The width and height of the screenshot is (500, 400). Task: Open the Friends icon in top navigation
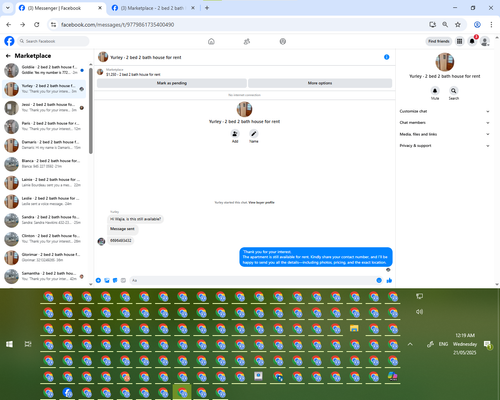pyautogui.click(x=247, y=41)
